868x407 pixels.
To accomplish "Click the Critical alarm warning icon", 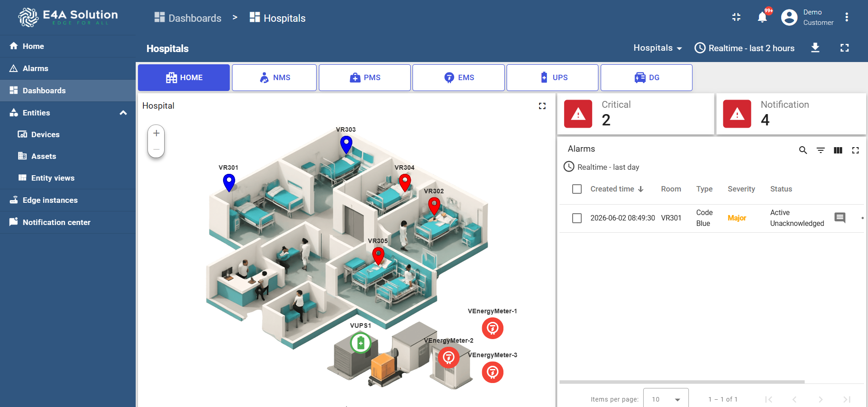I will (x=578, y=114).
